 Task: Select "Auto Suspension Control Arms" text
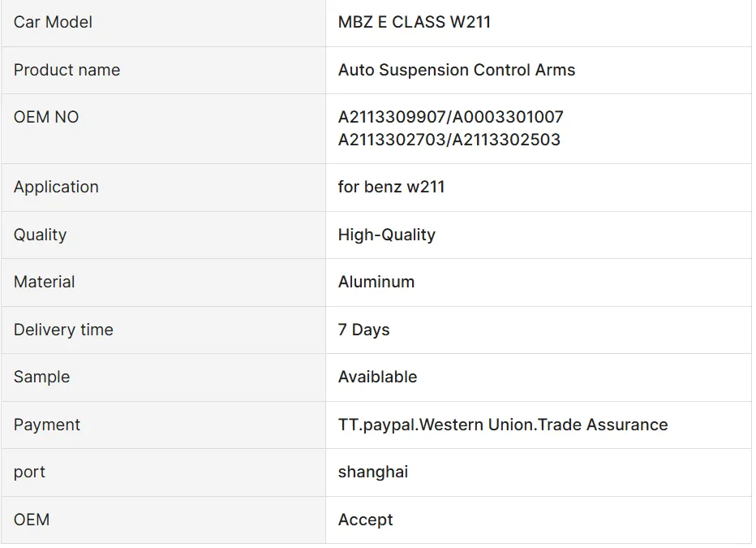[456, 70]
